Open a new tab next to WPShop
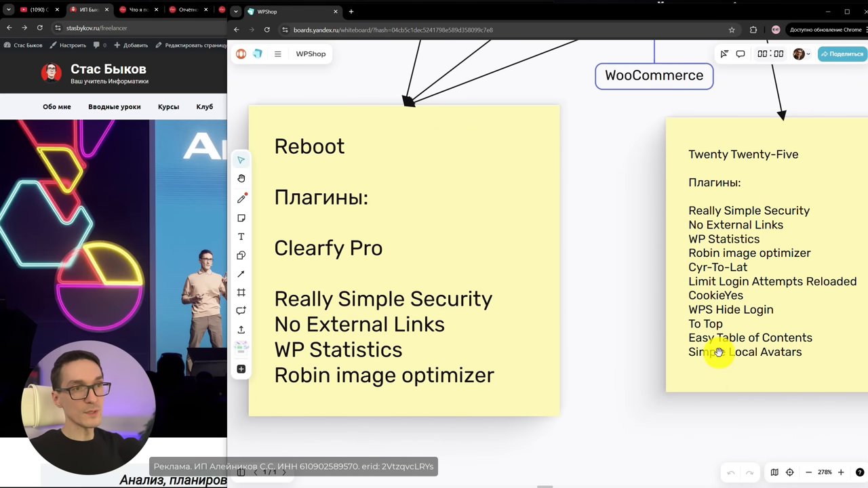 [x=351, y=12]
